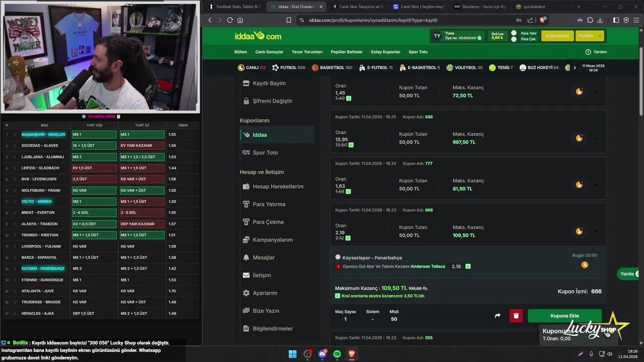The width and height of the screenshot is (644, 362).
Task: Delete coupon 666 with the red trash icon
Action: (516, 316)
